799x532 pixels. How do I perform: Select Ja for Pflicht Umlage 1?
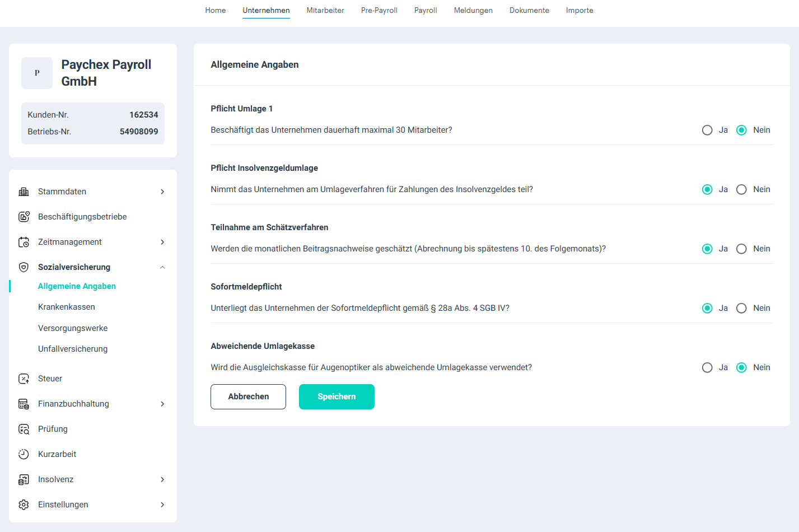[707, 130]
